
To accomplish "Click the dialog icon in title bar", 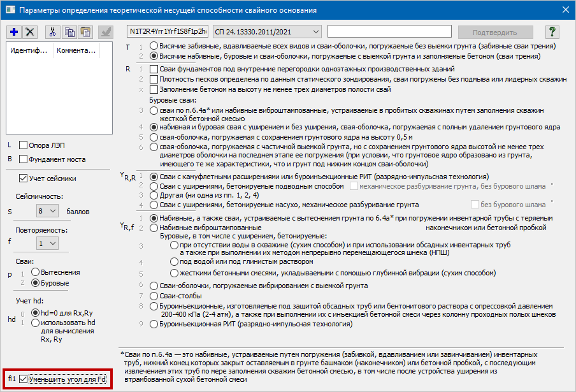I will (x=10, y=10).
